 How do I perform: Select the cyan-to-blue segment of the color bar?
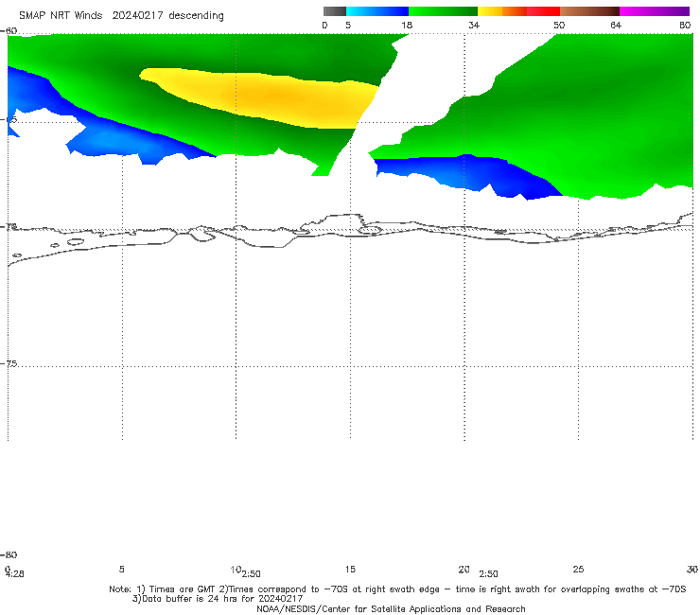click(377, 11)
